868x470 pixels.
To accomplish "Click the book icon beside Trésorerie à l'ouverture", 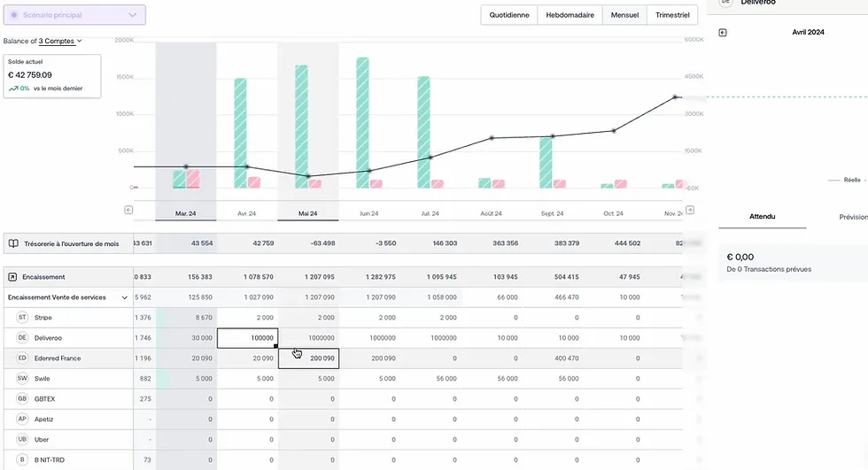I will point(13,243).
